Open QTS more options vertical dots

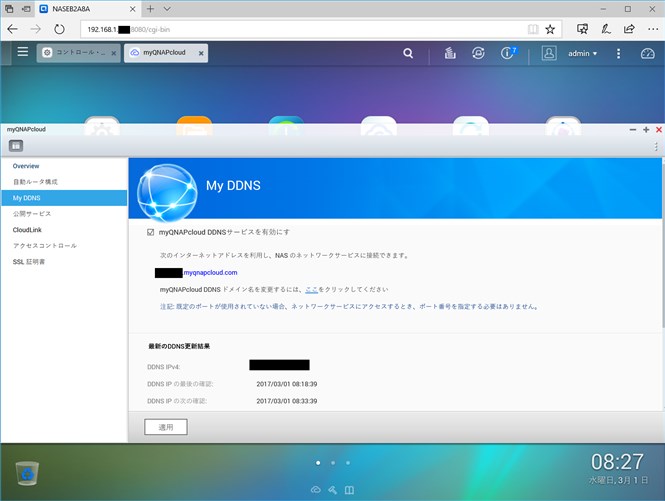click(x=618, y=53)
